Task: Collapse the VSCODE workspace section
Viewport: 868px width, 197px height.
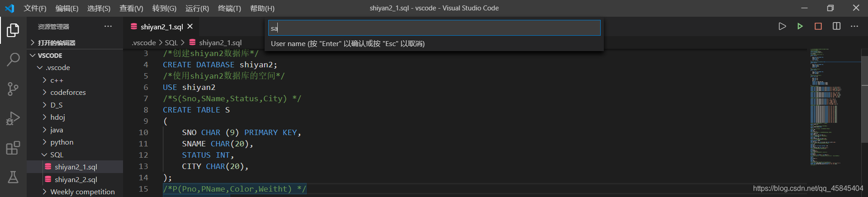Action: click(x=75, y=55)
